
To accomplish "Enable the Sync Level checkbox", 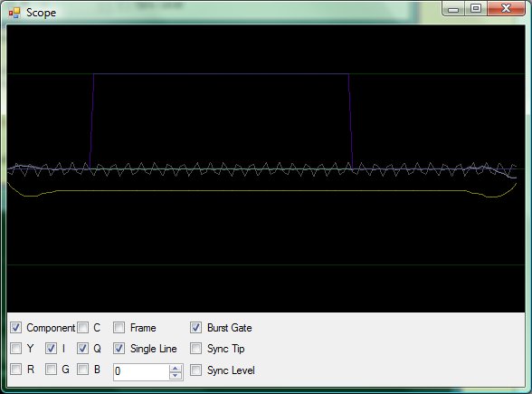I will (x=195, y=370).
